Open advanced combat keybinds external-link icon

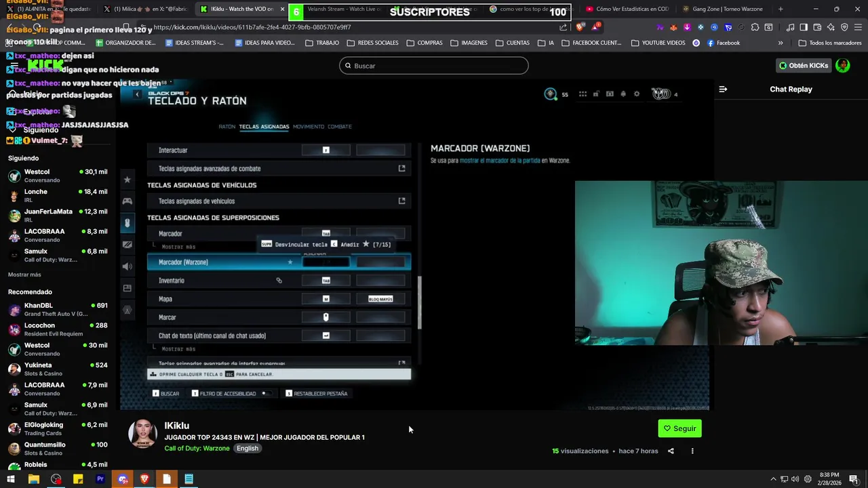(x=401, y=168)
